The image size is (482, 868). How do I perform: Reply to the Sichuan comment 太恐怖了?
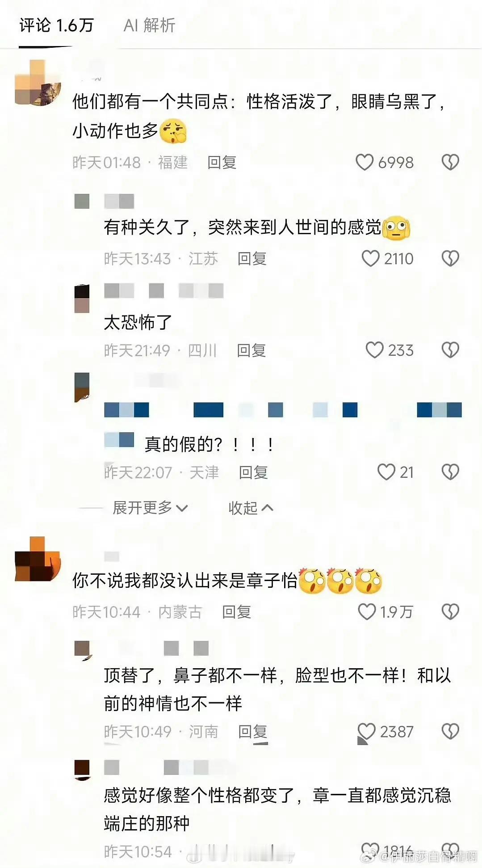point(251,350)
